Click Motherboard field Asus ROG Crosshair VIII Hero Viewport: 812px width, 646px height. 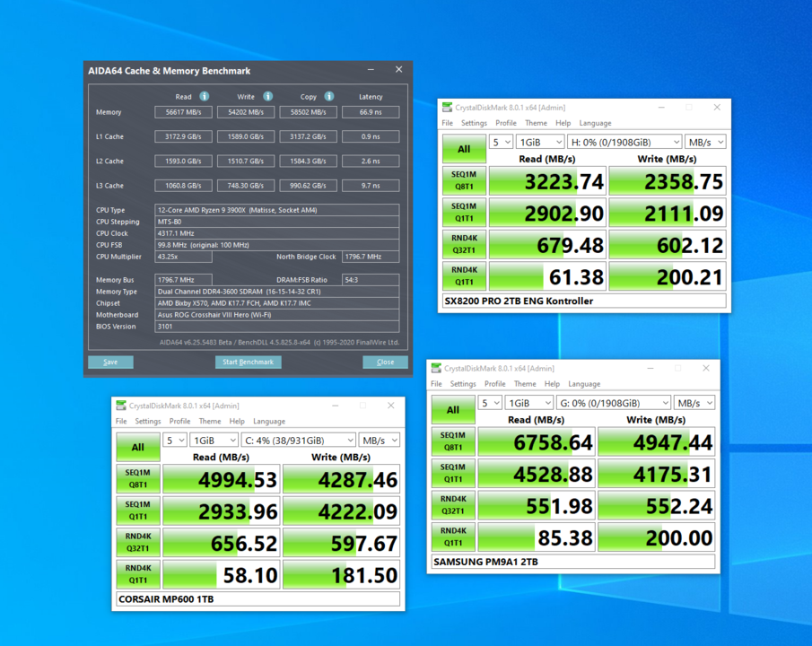tap(277, 314)
